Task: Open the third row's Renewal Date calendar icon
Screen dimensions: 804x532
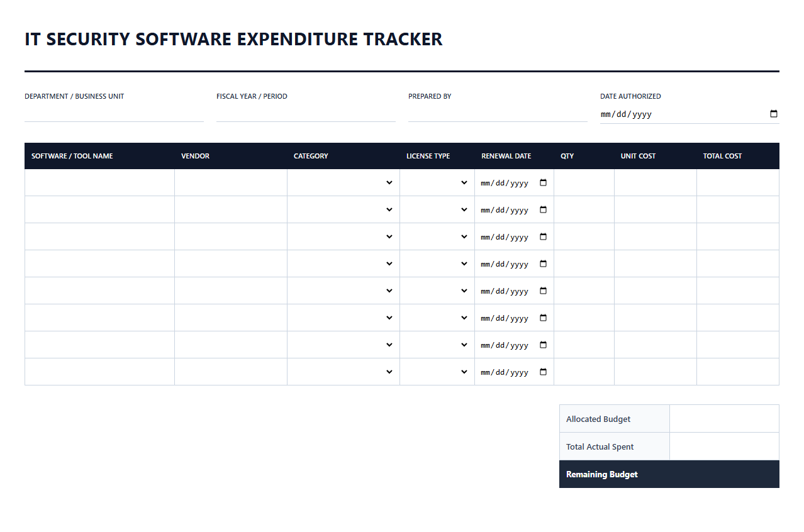Action: point(544,236)
